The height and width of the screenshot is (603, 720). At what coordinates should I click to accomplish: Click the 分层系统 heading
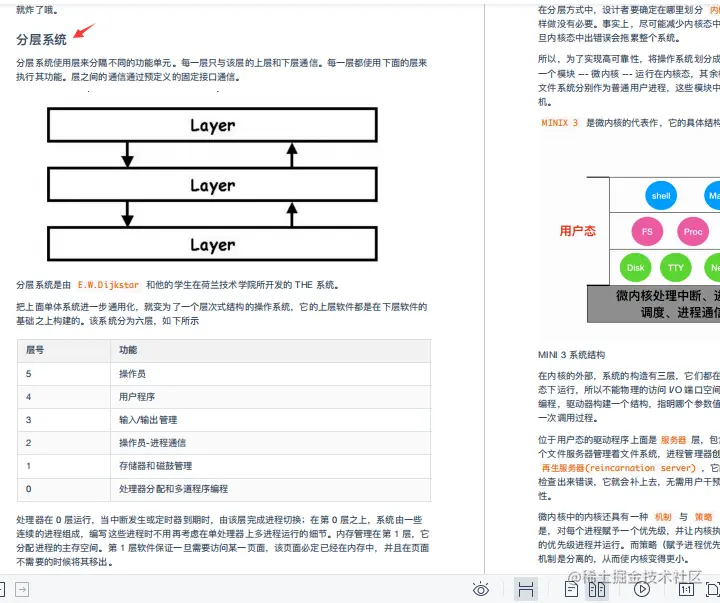point(41,39)
